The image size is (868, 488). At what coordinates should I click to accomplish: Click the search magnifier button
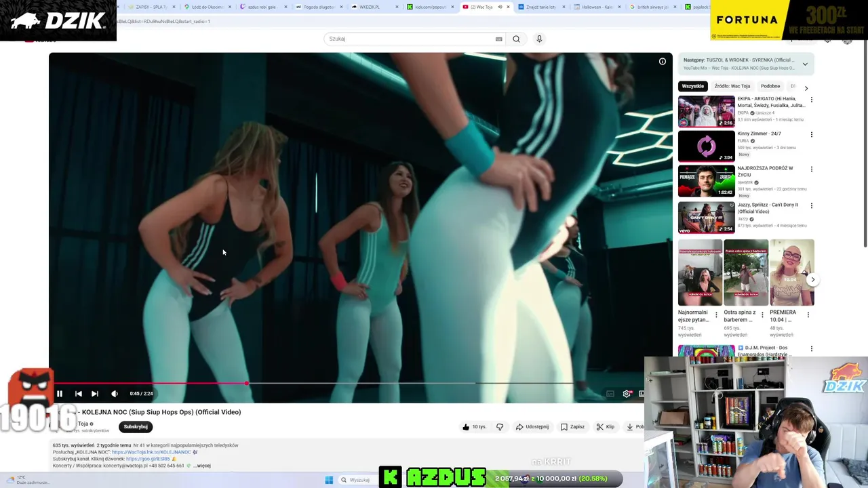coord(516,39)
